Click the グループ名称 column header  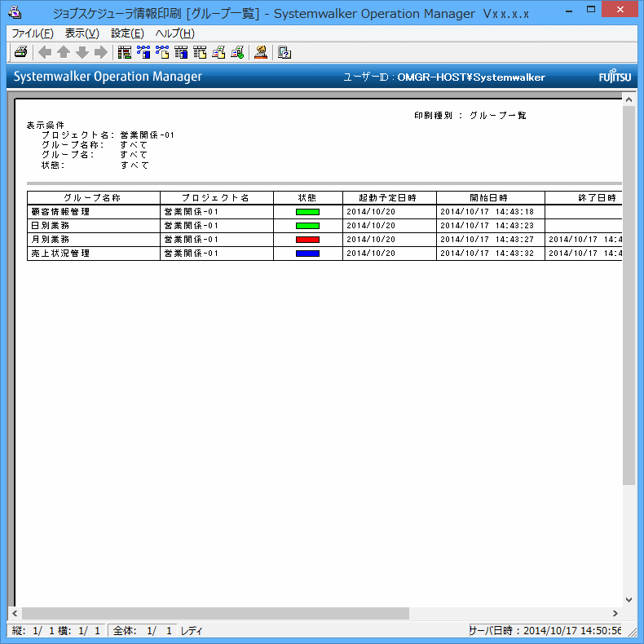pos(93,197)
